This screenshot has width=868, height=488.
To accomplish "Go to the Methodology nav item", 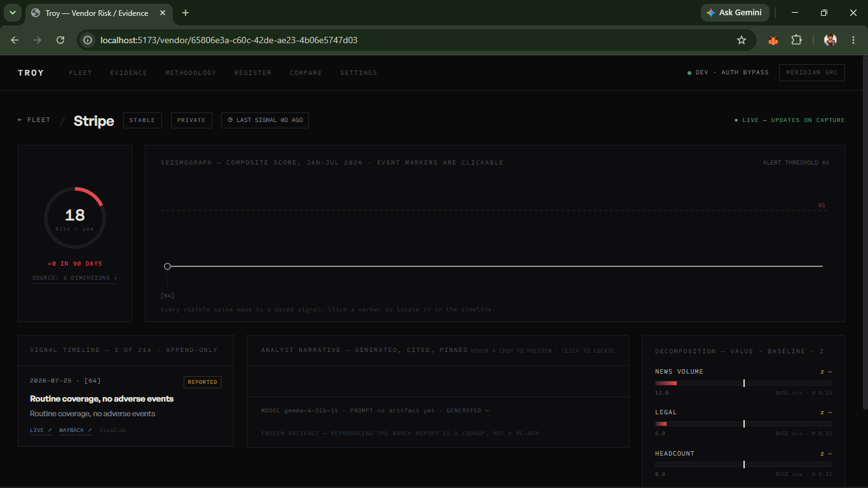I will tap(191, 73).
